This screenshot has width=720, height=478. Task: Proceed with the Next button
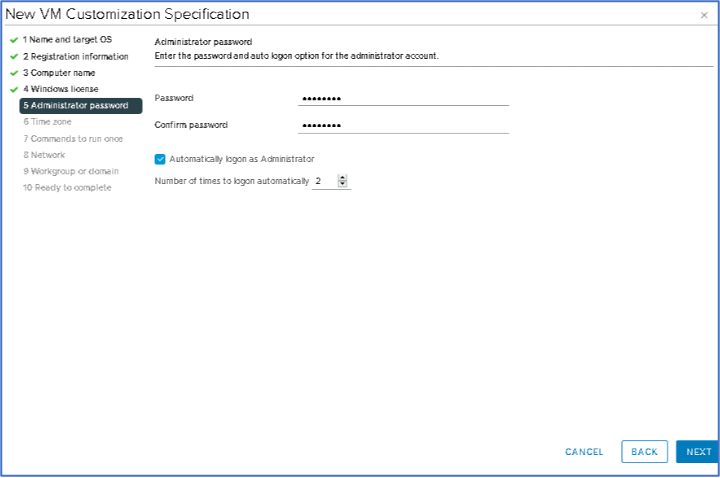(698, 452)
